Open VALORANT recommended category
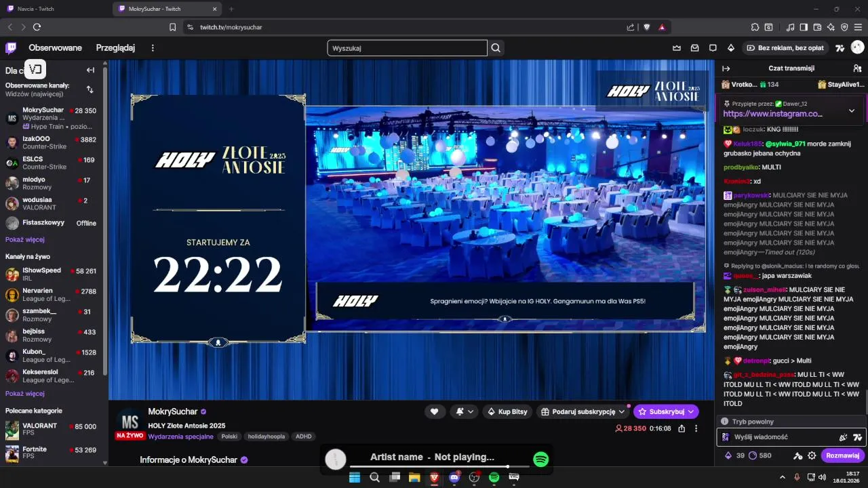Viewport: 868px width, 488px height. point(52,430)
